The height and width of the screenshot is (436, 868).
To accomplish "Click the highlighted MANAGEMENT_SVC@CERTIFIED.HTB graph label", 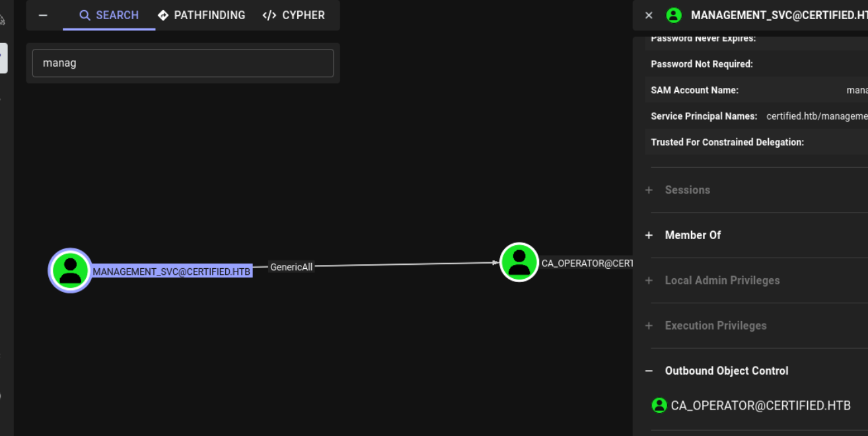I will (172, 272).
